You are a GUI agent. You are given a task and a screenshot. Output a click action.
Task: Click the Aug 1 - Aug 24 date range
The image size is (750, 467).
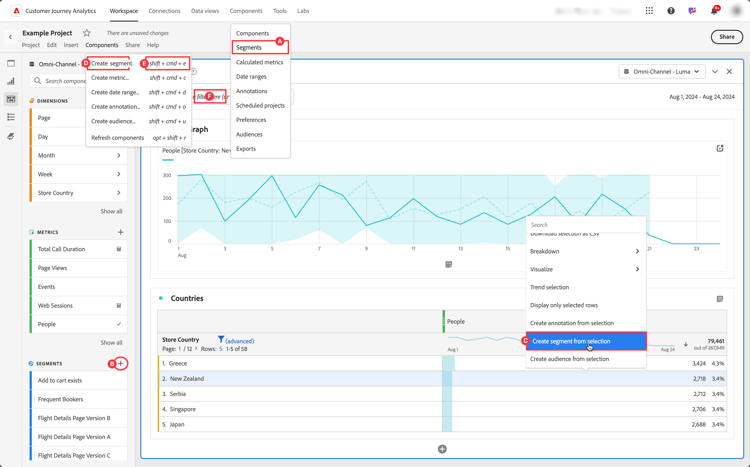[702, 97]
